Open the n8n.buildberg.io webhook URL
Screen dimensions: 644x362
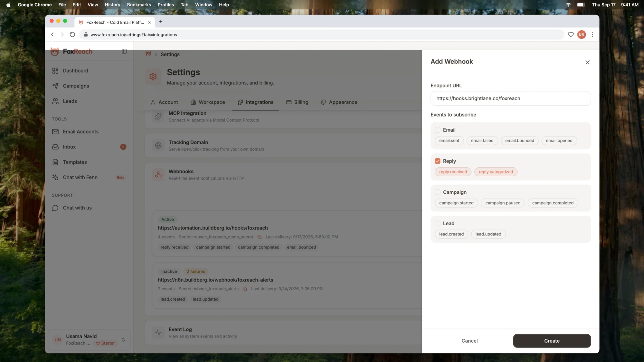pos(215,280)
